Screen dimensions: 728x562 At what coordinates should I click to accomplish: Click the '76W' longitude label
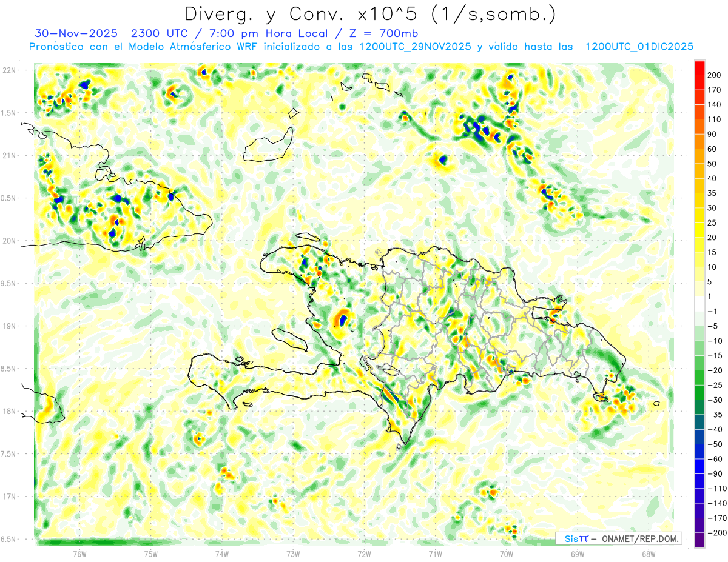point(79,553)
